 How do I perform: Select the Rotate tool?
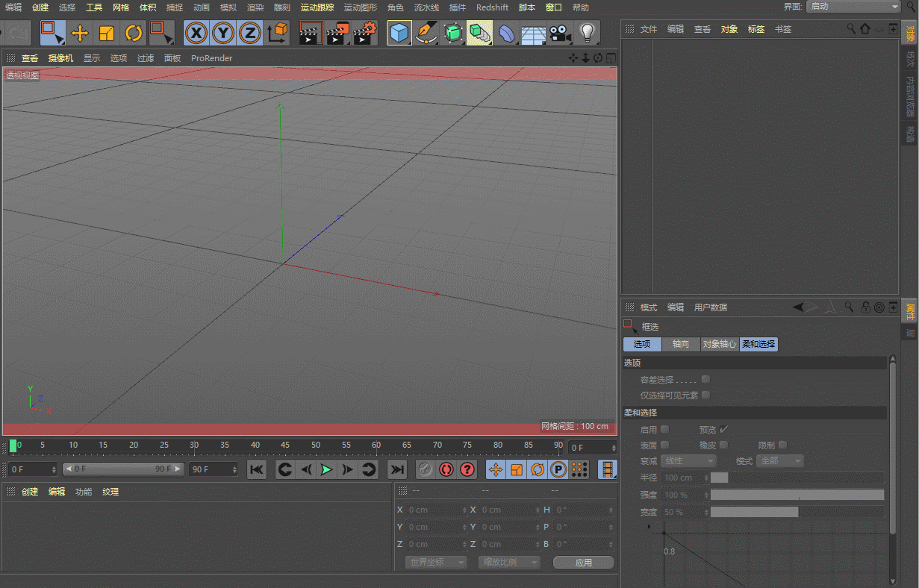(x=133, y=34)
